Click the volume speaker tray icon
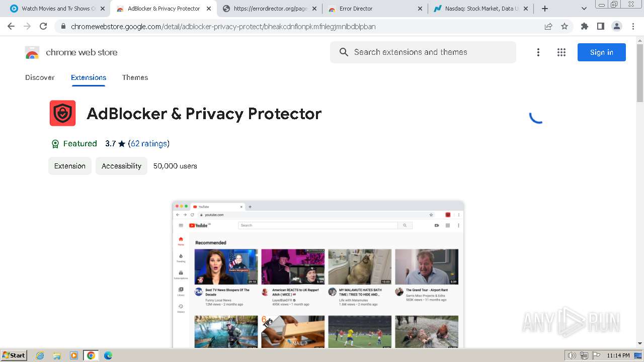Screen dimensions: 644x362 coord(572,355)
